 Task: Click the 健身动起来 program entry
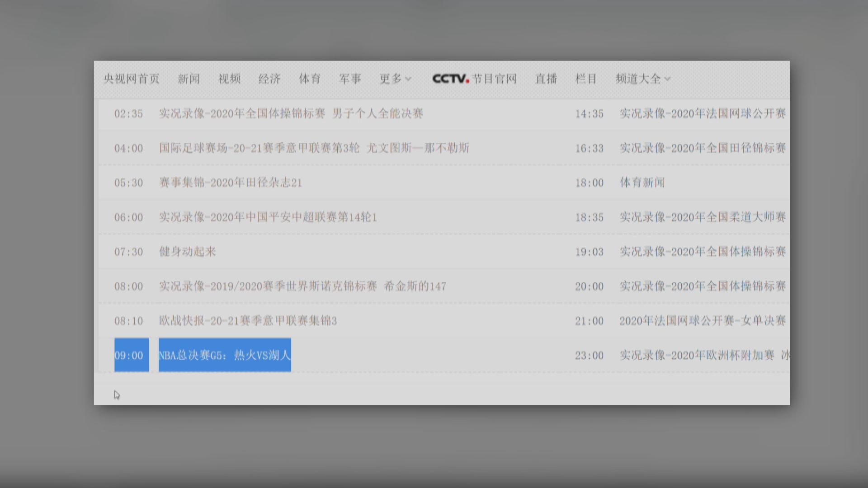pos(187,252)
